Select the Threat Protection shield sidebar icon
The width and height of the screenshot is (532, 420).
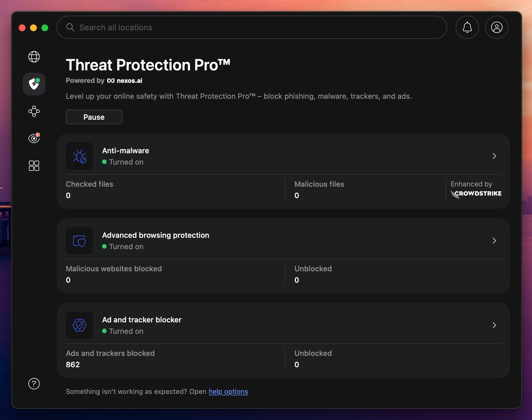point(34,84)
